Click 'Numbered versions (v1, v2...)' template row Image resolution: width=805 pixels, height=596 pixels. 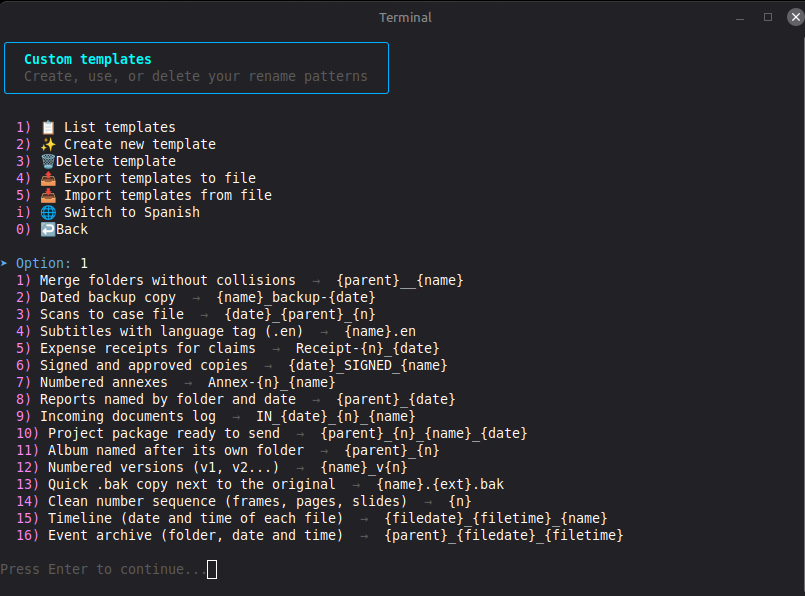212,467
